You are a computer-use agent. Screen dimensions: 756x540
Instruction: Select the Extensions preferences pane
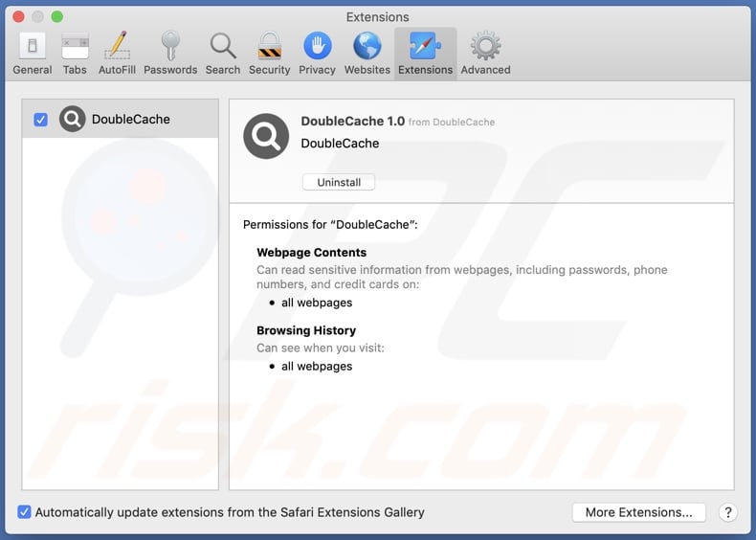pos(425,53)
